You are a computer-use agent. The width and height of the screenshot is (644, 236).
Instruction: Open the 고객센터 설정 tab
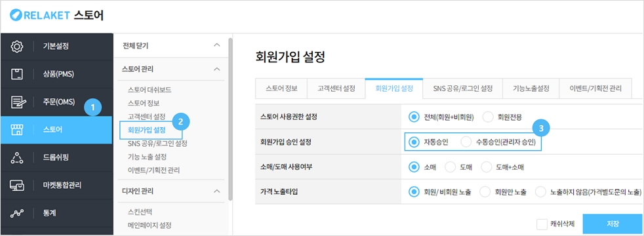(x=336, y=88)
